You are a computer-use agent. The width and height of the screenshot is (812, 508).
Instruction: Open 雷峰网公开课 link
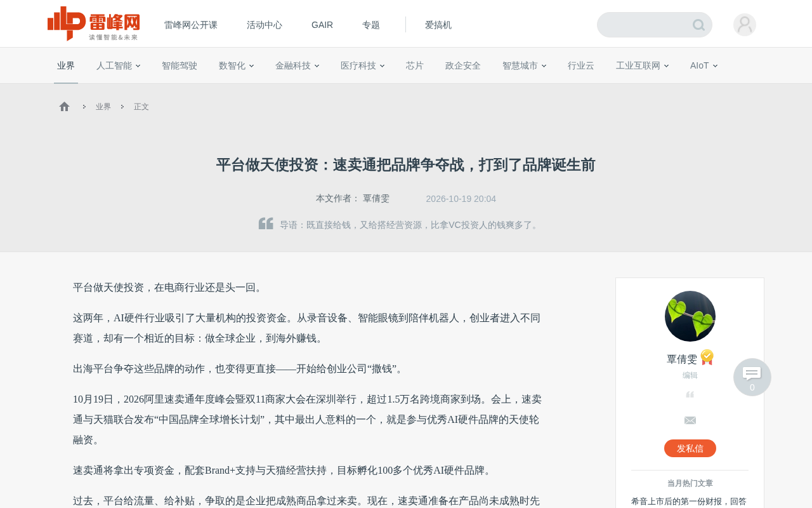click(x=191, y=25)
